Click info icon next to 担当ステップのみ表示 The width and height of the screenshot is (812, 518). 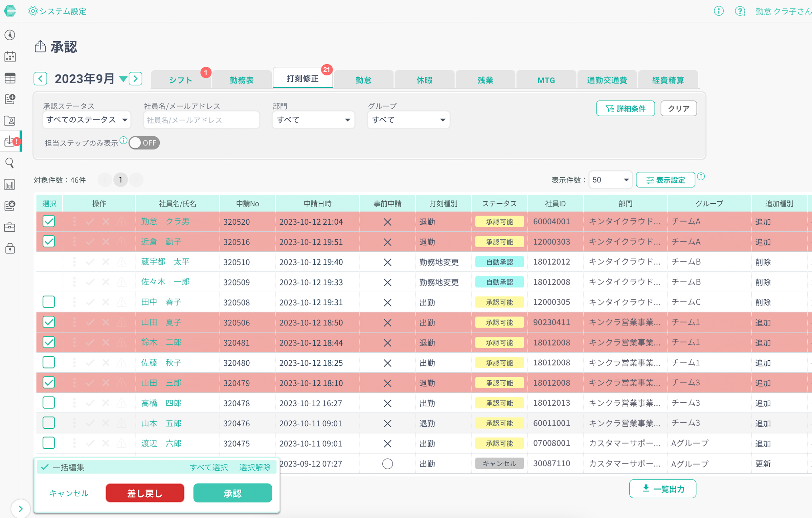pyautogui.click(x=123, y=140)
